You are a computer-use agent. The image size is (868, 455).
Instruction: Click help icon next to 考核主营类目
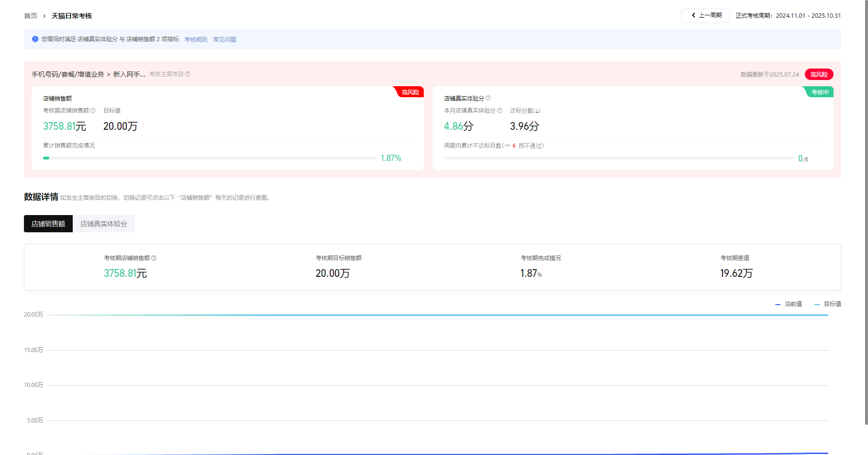[x=188, y=74]
